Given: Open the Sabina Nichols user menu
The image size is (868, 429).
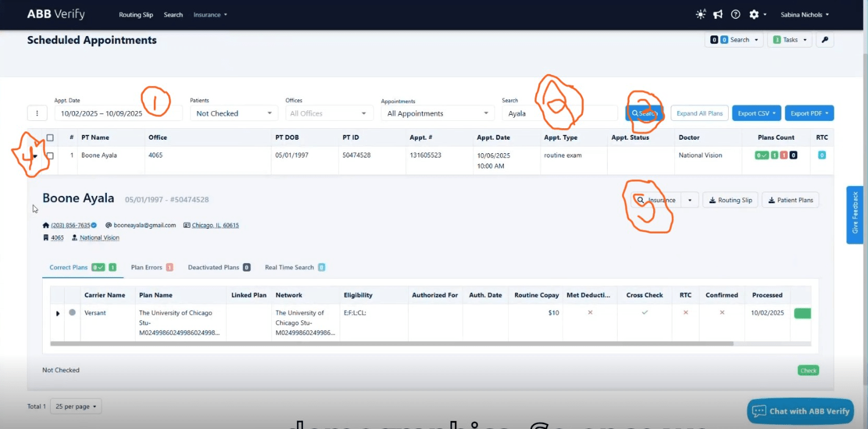Looking at the screenshot, I should pyautogui.click(x=804, y=15).
